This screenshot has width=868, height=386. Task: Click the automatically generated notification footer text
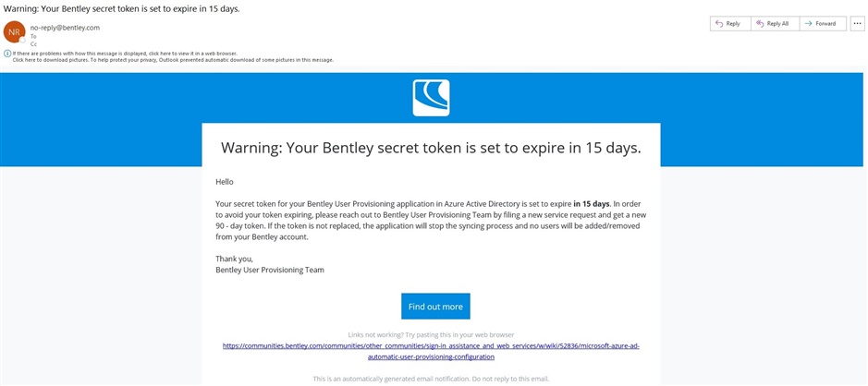point(432,379)
